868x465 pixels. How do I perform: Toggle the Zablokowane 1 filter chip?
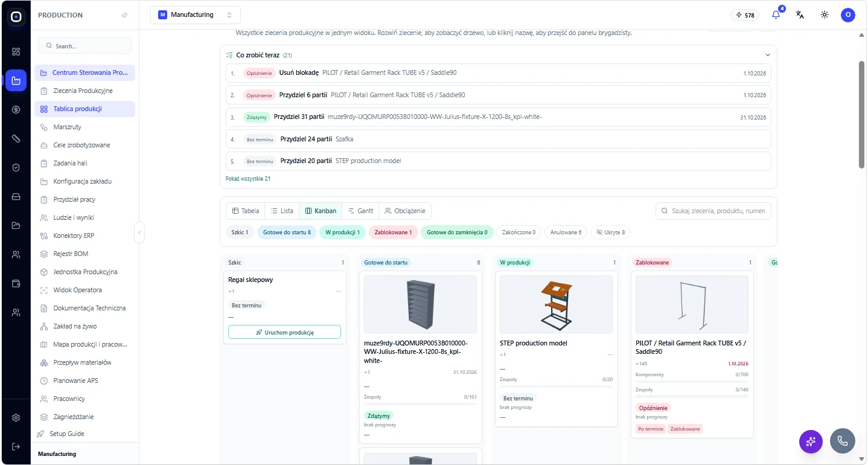click(394, 232)
